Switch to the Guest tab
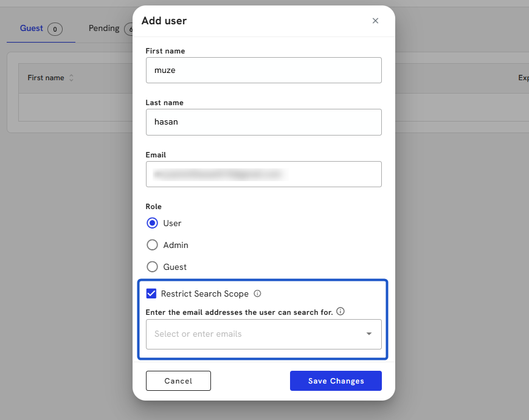The height and width of the screenshot is (420, 529). click(32, 28)
